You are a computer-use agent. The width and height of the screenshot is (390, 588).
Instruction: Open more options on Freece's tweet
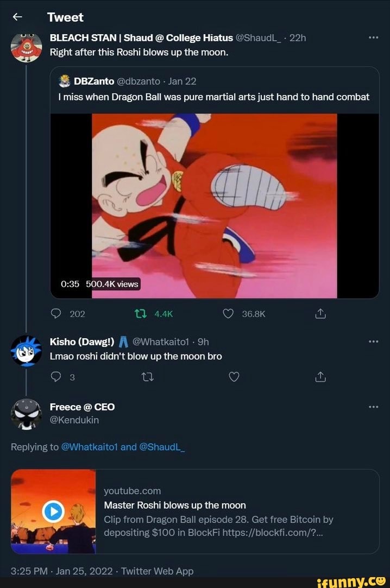click(x=373, y=407)
